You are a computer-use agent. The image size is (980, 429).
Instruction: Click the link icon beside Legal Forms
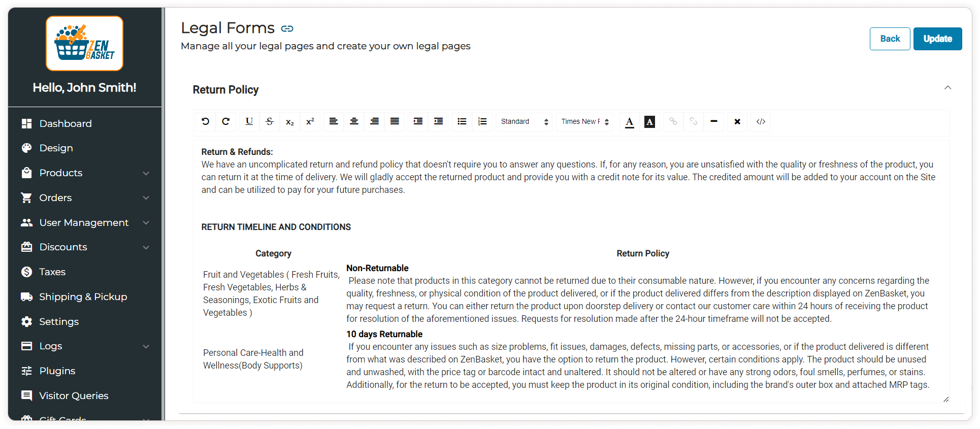click(287, 28)
